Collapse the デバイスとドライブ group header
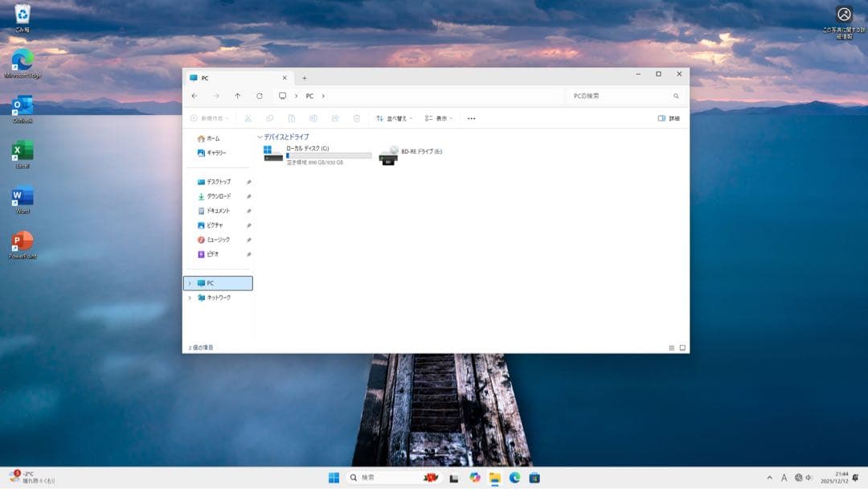This screenshot has width=868, height=489. point(260,138)
